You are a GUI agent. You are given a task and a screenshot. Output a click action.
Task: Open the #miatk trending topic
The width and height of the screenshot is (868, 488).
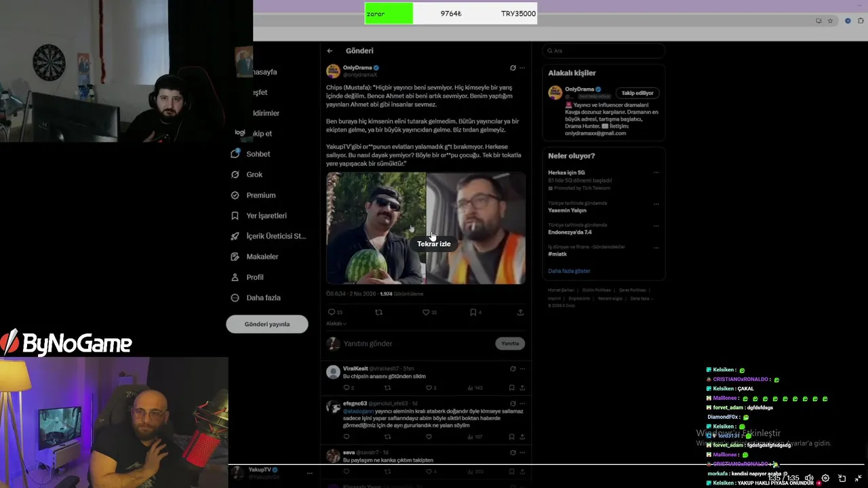557,253
